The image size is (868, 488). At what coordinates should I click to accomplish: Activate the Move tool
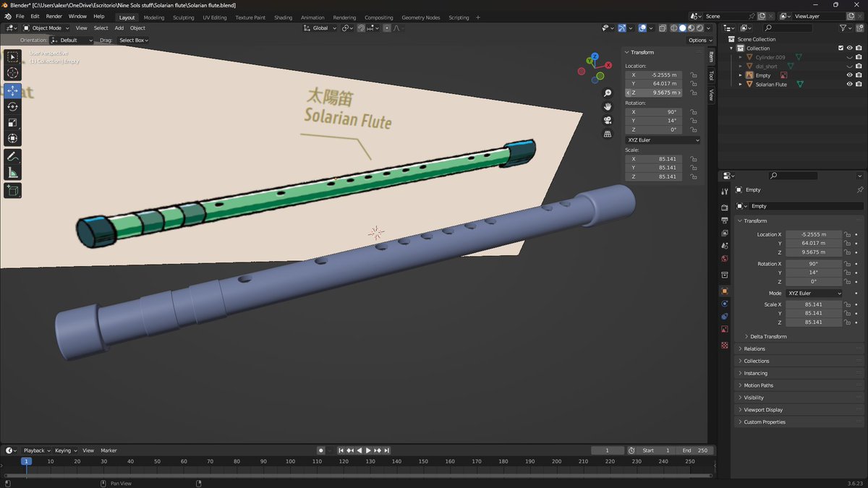[x=13, y=91]
